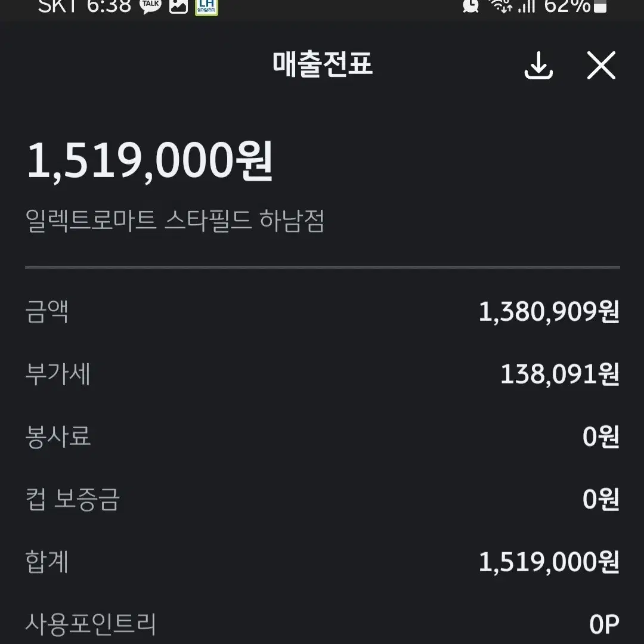Viewport: 644px width, 644px height.
Task: Select the 매출전표 title text
Action: tap(323, 64)
